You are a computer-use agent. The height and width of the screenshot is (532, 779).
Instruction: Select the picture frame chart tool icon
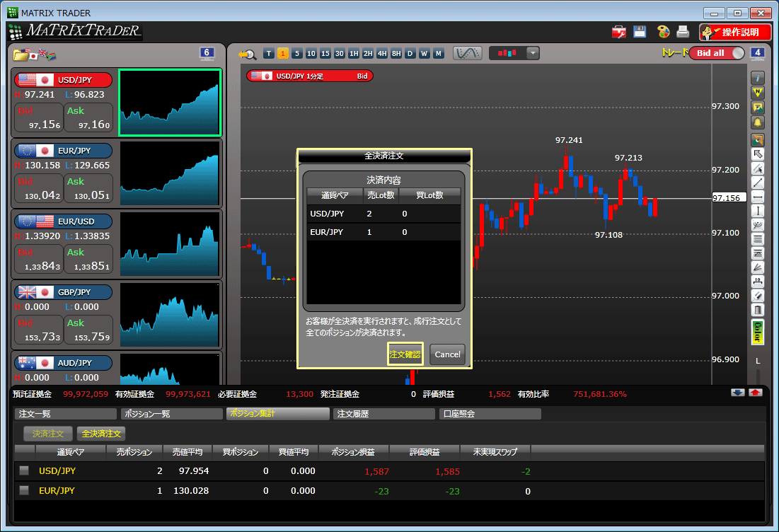point(757,108)
